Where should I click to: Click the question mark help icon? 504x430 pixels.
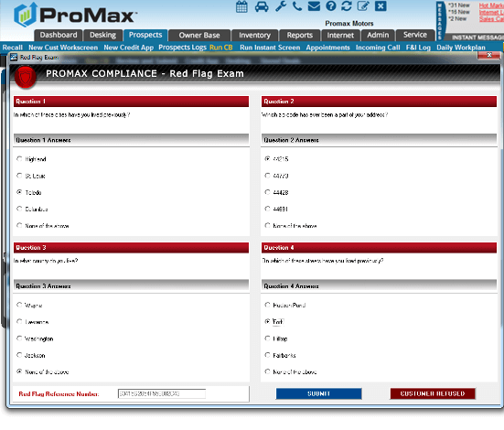(x=331, y=6)
